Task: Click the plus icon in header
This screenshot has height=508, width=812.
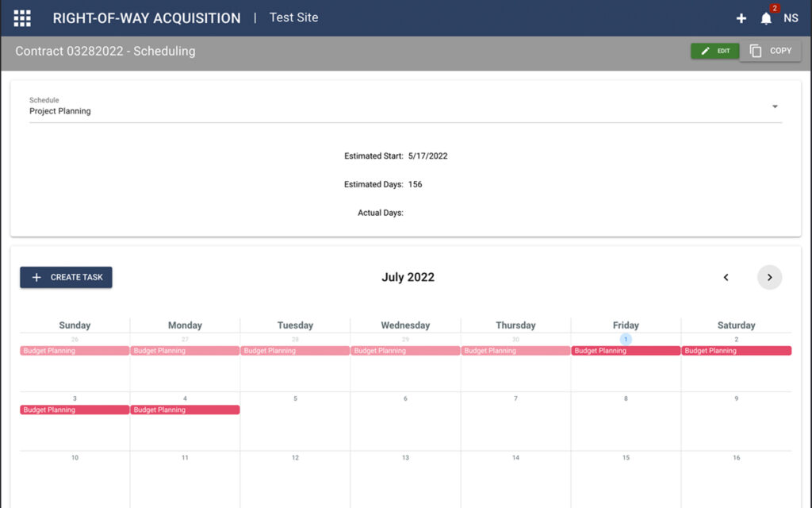Action: tap(741, 18)
